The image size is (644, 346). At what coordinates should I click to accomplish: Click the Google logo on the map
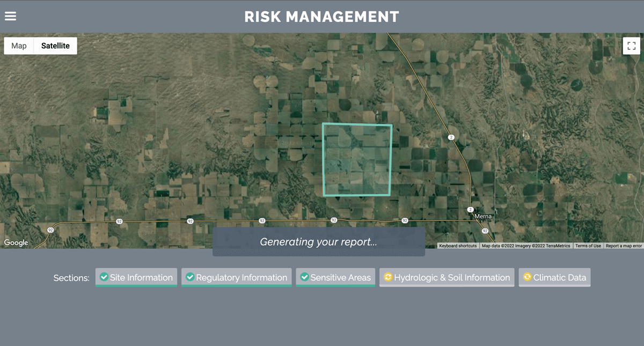(16, 242)
